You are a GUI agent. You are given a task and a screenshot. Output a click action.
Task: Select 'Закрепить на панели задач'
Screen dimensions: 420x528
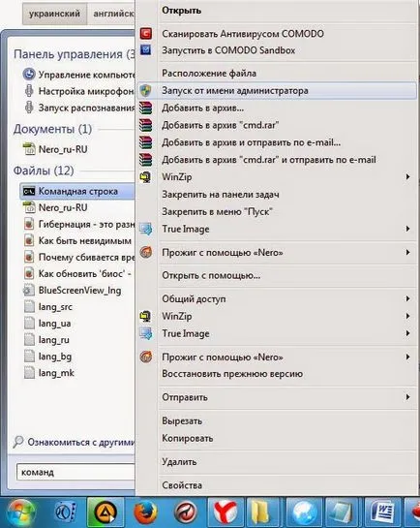pos(277,195)
